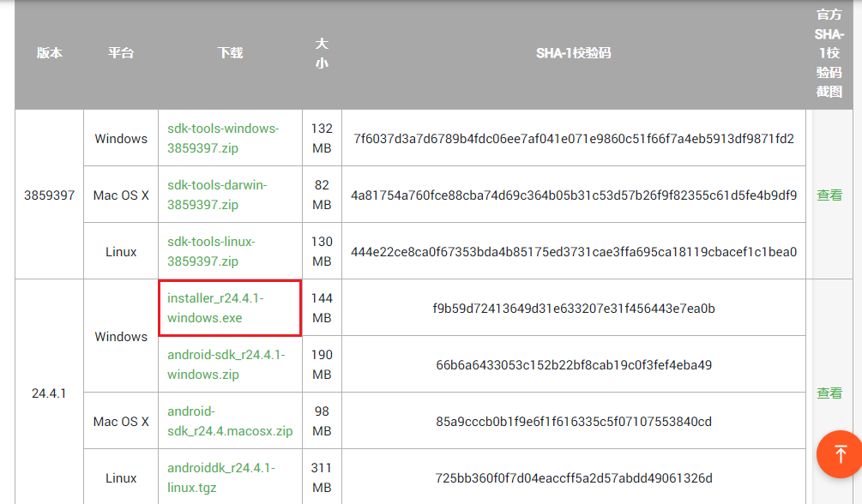The width and height of the screenshot is (862, 504).
Task: Click the SHA-1校验码 column header
Action: (x=574, y=53)
